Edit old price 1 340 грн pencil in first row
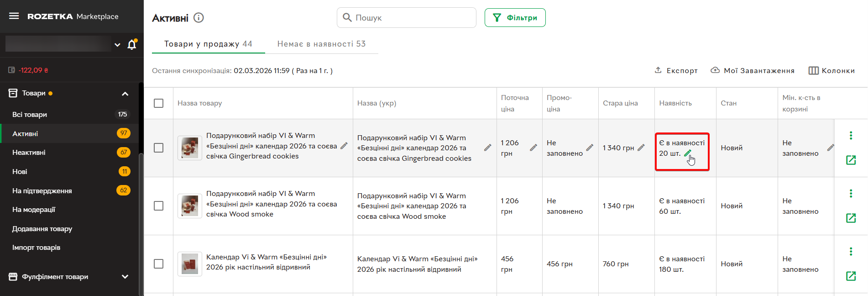868x296 pixels. tap(641, 148)
